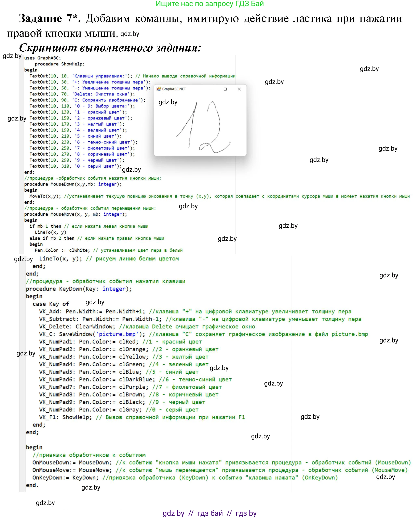Viewport: 420px width, 518px height.
Task: Click the 'uses GraphABC;' code line
Action: [x=43, y=58]
